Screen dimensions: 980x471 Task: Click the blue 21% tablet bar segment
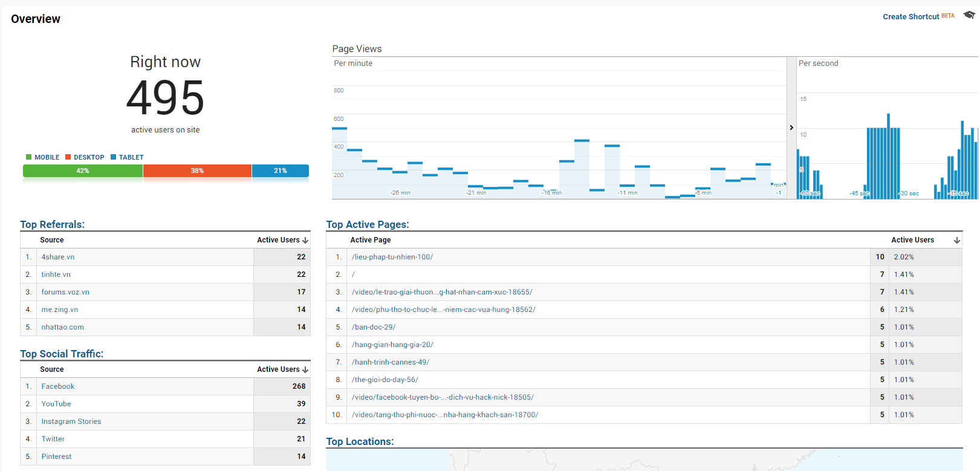(281, 171)
